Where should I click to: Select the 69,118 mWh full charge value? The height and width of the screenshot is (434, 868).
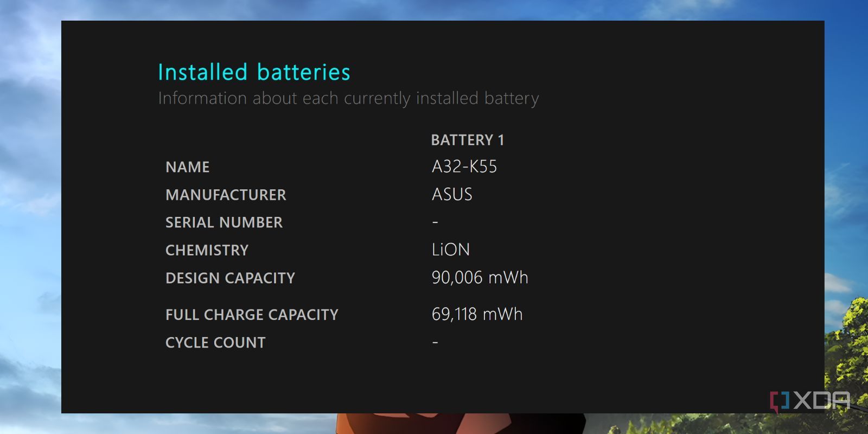pyautogui.click(x=477, y=314)
